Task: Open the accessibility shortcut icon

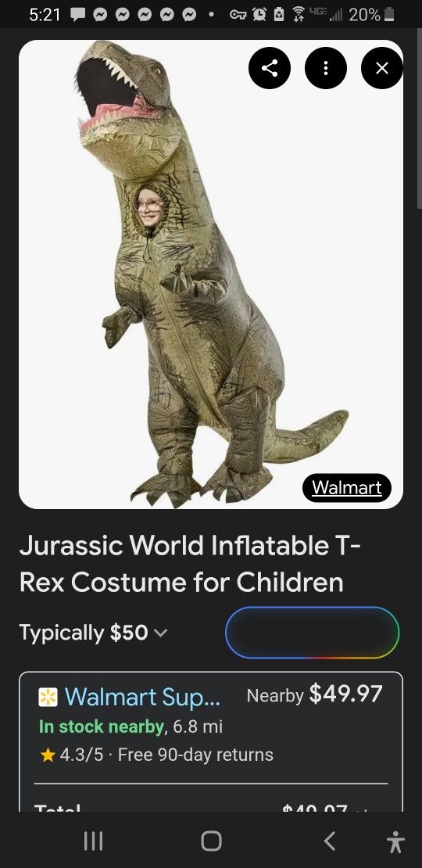Action: [395, 841]
